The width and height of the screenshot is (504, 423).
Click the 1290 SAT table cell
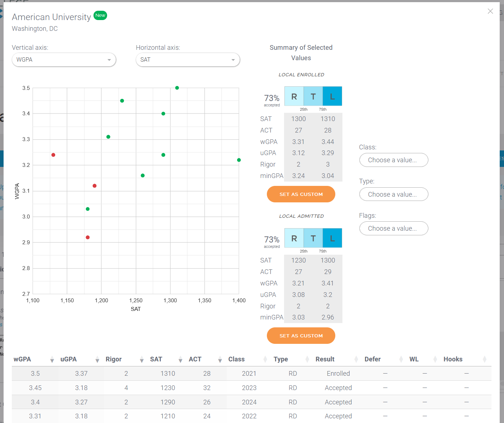(168, 402)
